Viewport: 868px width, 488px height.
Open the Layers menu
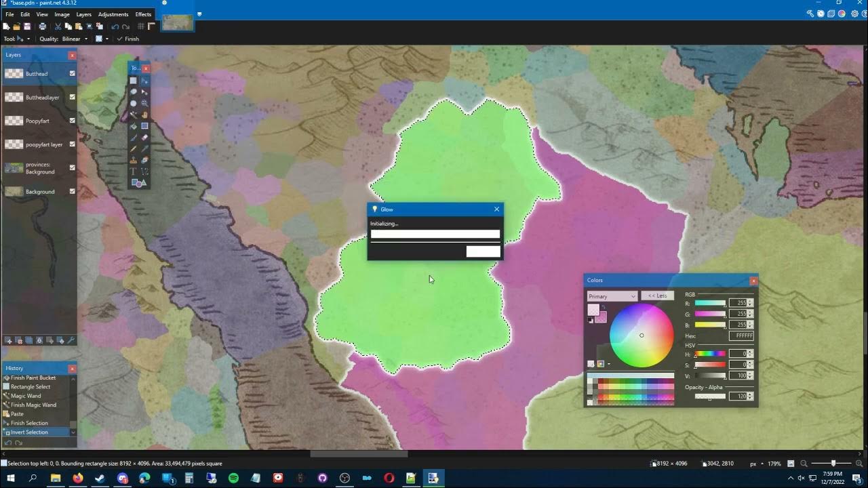84,14
